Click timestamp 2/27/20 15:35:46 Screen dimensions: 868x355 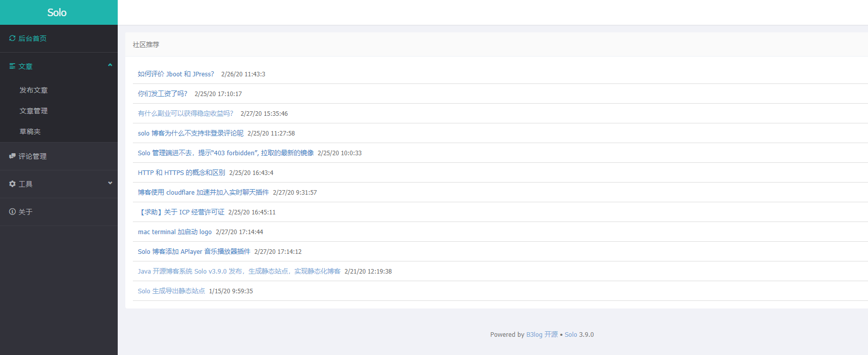click(264, 113)
